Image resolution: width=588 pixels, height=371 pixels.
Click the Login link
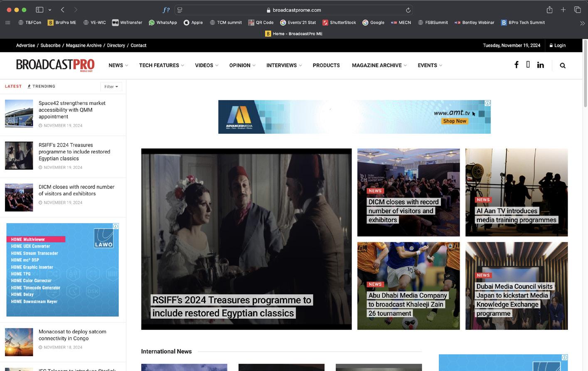pyautogui.click(x=557, y=45)
